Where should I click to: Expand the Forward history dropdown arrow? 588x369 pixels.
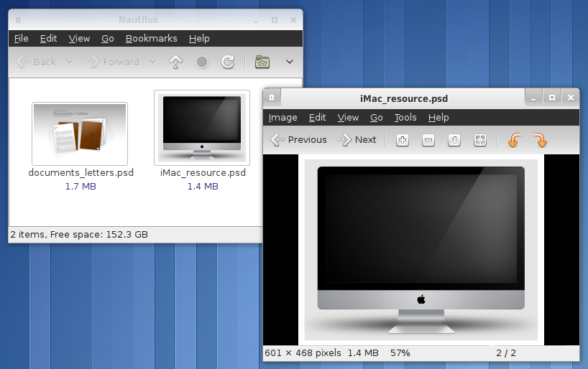152,62
